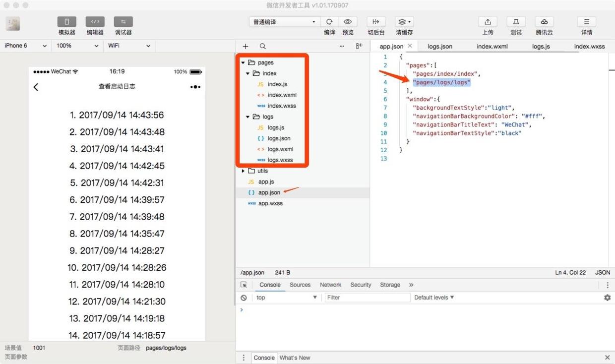Open the Default levels dropdown
615x364 pixels.
434,298
